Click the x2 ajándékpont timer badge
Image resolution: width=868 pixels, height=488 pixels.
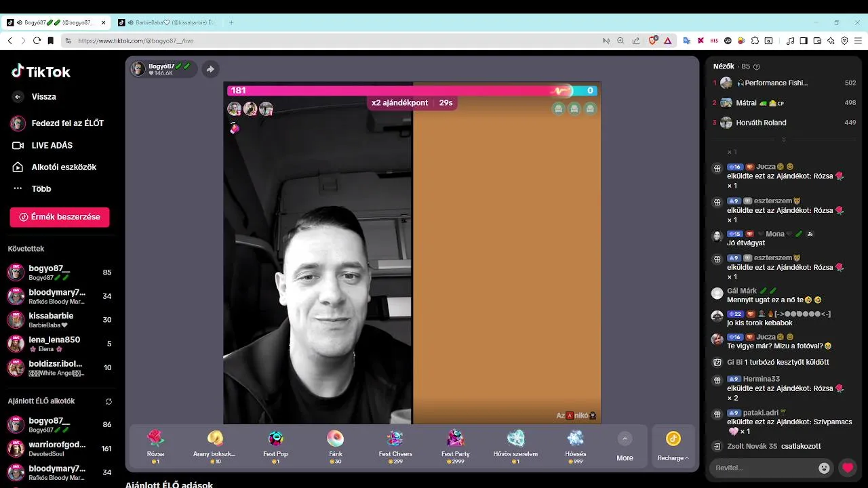412,103
